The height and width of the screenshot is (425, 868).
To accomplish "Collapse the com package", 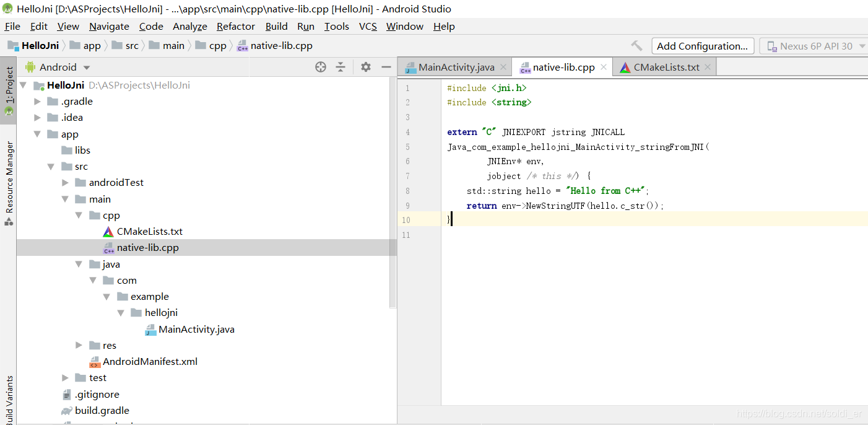I will (x=93, y=281).
